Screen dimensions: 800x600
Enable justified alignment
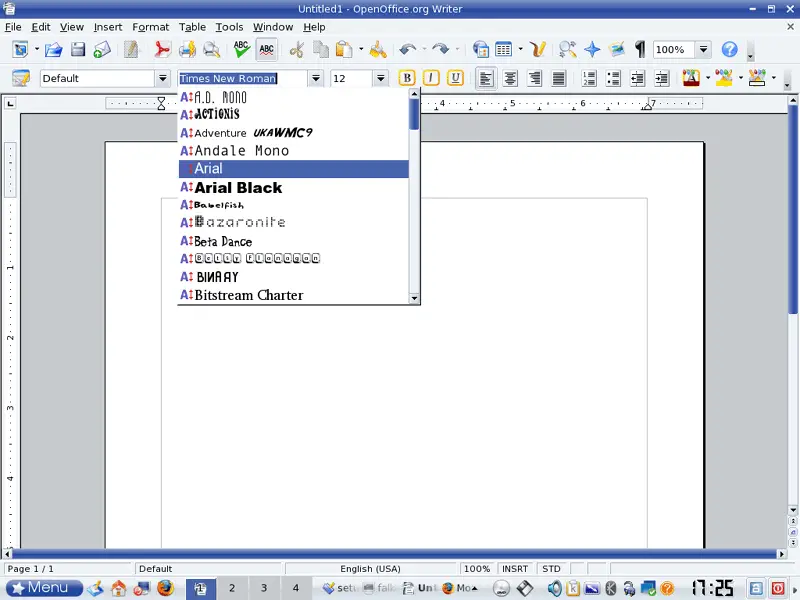[559, 78]
